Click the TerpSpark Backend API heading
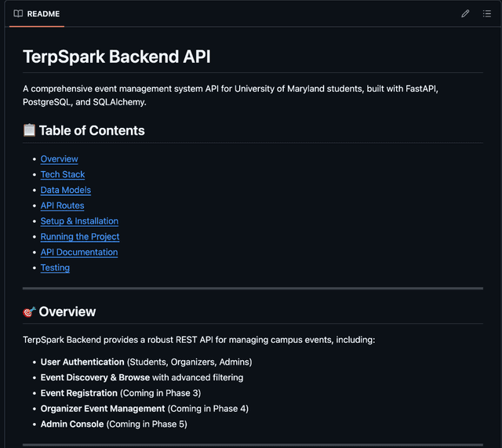This screenshot has width=502, height=448. coord(117,56)
